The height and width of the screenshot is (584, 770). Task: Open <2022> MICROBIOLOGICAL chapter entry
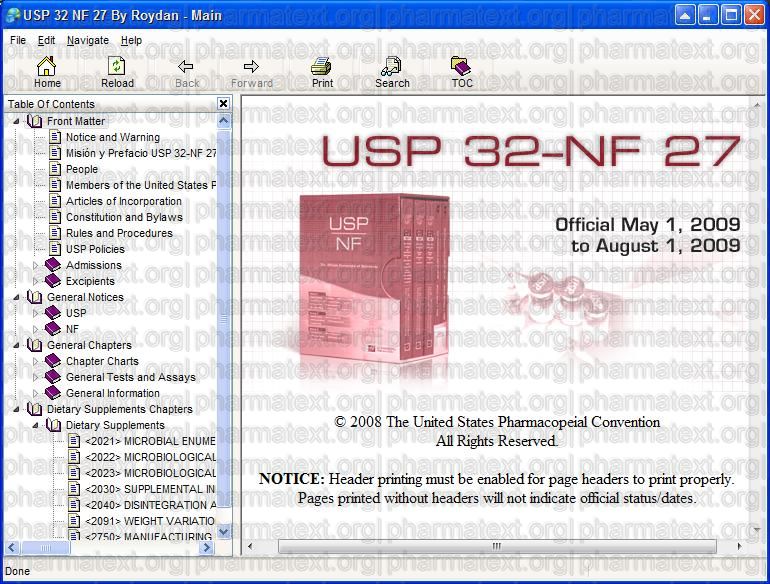coord(150,457)
